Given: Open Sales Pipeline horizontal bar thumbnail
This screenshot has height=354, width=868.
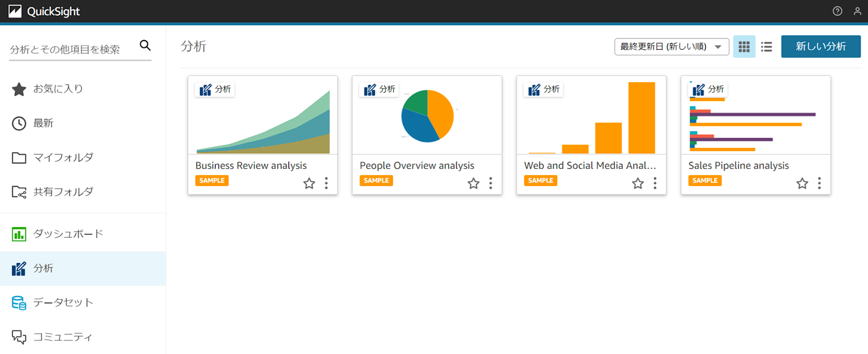Looking at the screenshot, I should [756, 115].
